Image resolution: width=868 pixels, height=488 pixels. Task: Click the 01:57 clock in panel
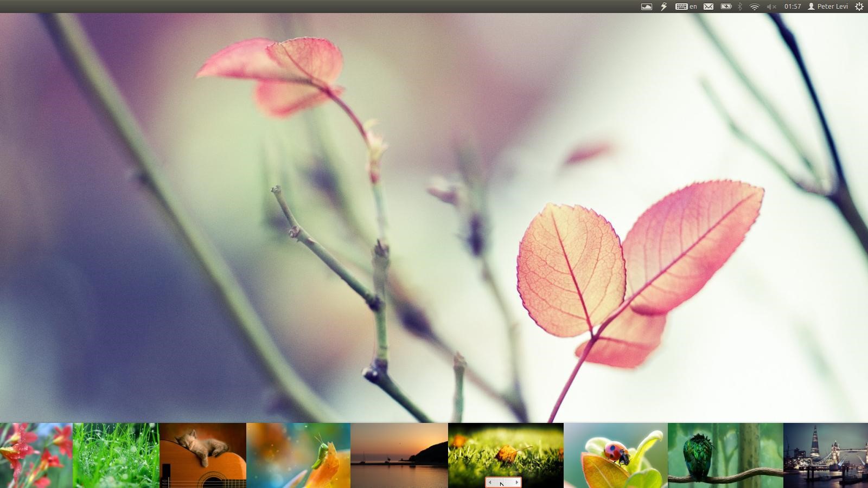point(793,7)
